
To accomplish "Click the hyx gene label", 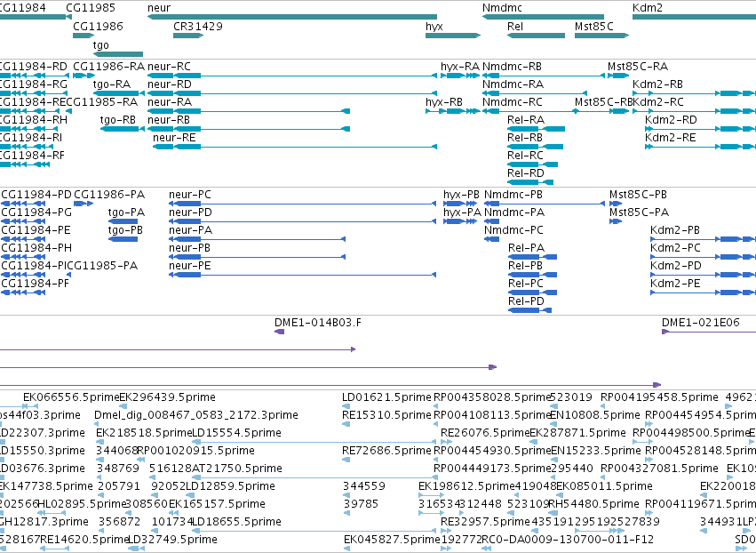I will point(434,27).
